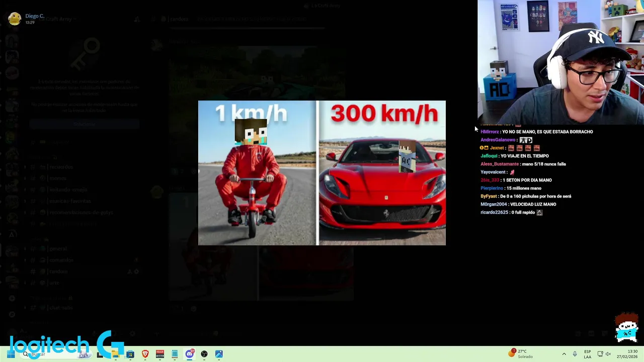
Task: Open the network tray icon
Action: pyautogui.click(x=600, y=354)
